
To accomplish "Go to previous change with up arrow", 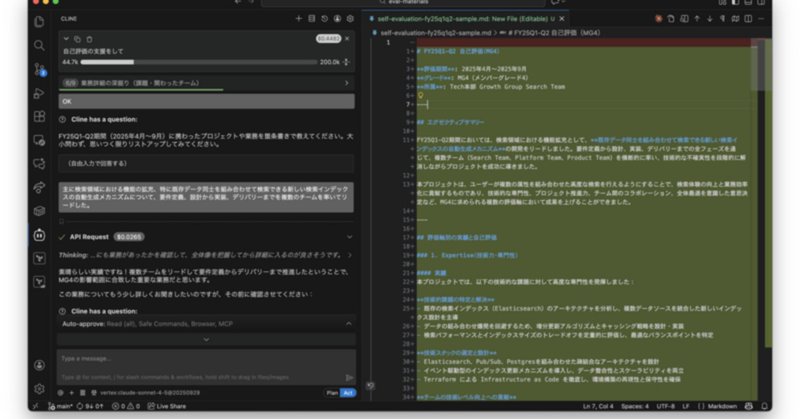I will click(697, 18).
